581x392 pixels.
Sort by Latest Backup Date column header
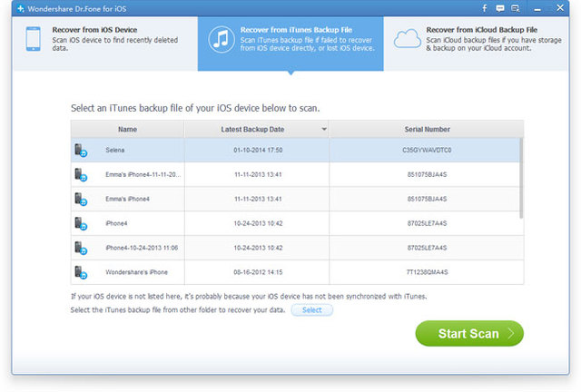tap(256, 130)
